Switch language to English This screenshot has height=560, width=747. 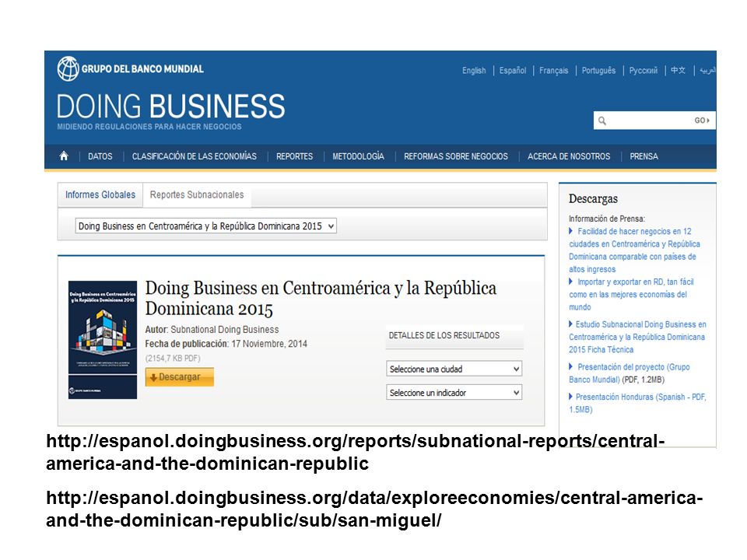tap(474, 71)
